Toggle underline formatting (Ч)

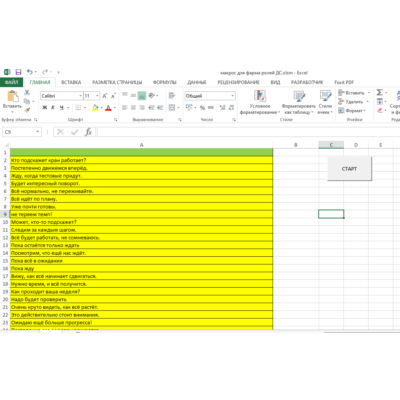pyautogui.click(x=62, y=108)
